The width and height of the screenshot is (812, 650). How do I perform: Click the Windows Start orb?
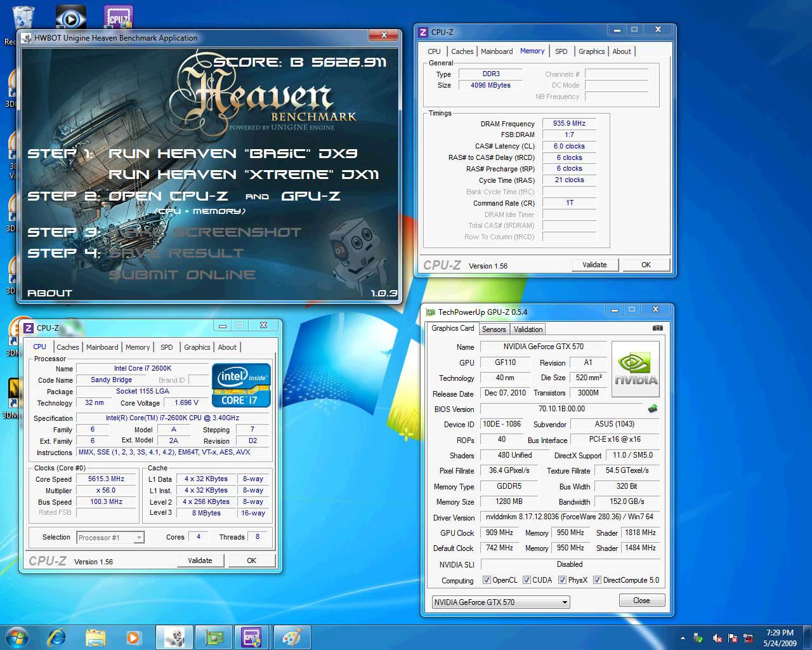point(17,637)
